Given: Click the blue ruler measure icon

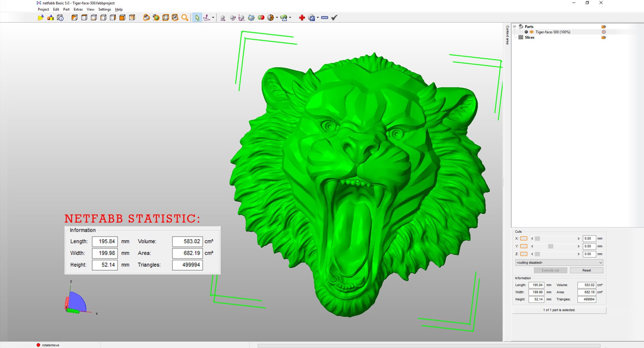Looking at the screenshot, I should pyautogui.click(x=324, y=18).
